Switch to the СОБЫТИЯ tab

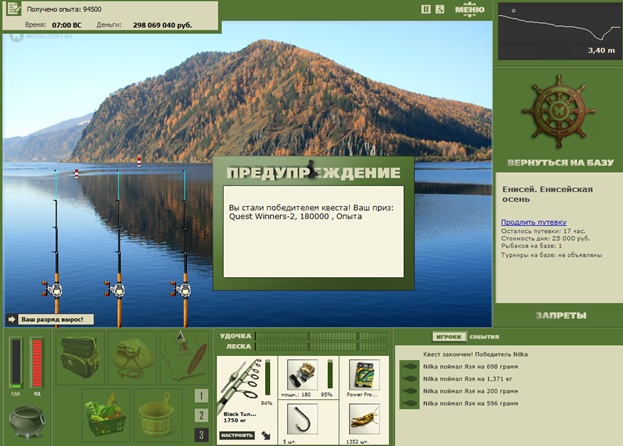pyautogui.click(x=484, y=337)
